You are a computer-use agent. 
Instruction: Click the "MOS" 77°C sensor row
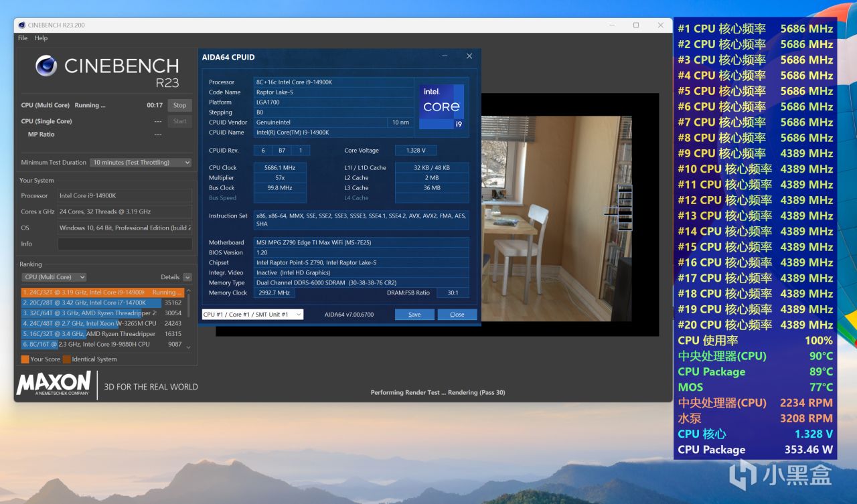coord(755,387)
